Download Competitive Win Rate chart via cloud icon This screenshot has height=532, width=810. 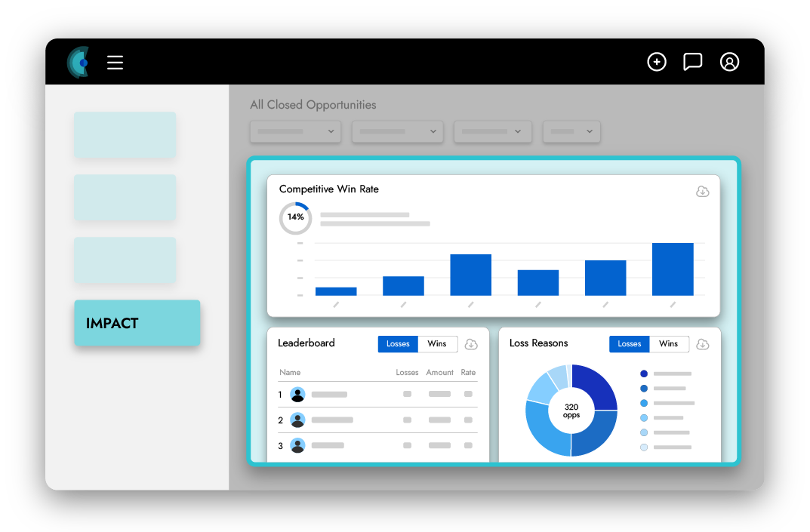tap(702, 192)
